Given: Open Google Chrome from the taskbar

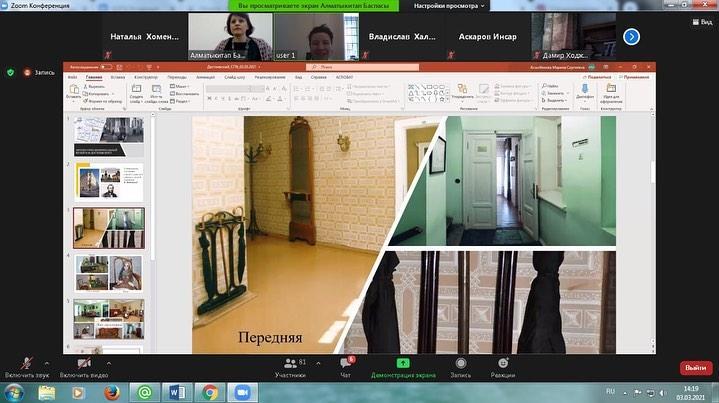Looking at the screenshot, I should tap(210, 392).
